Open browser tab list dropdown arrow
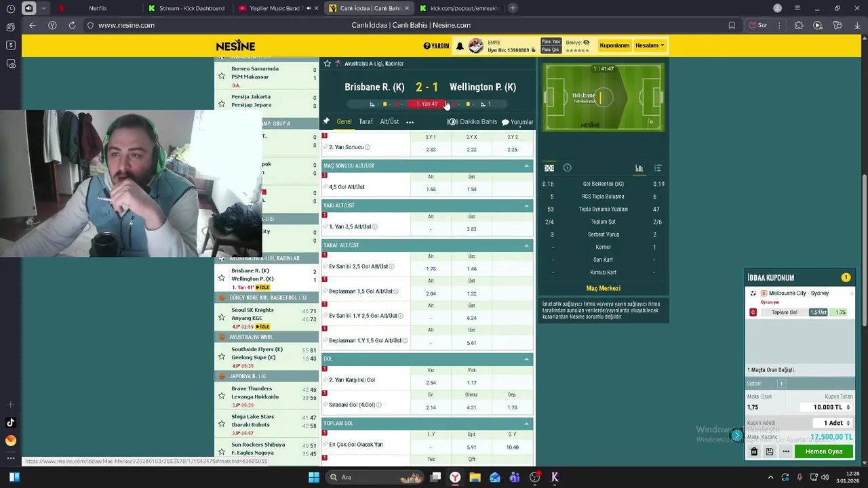 pos(44,8)
